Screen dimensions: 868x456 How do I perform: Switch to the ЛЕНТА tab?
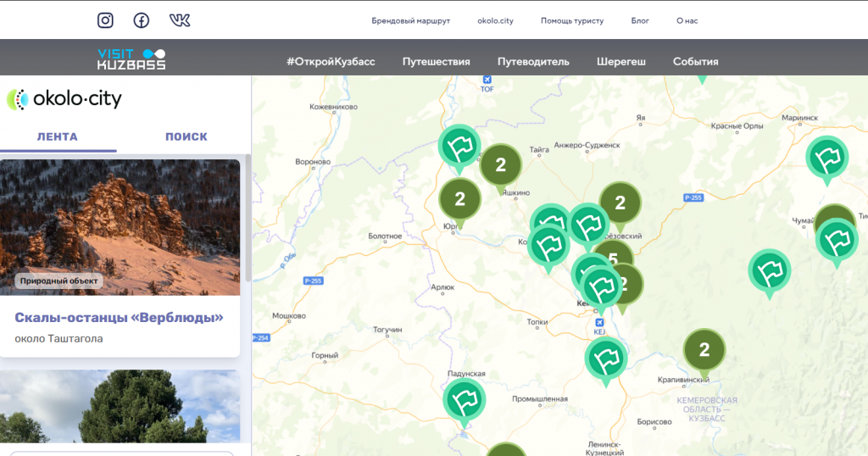pos(58,136)
